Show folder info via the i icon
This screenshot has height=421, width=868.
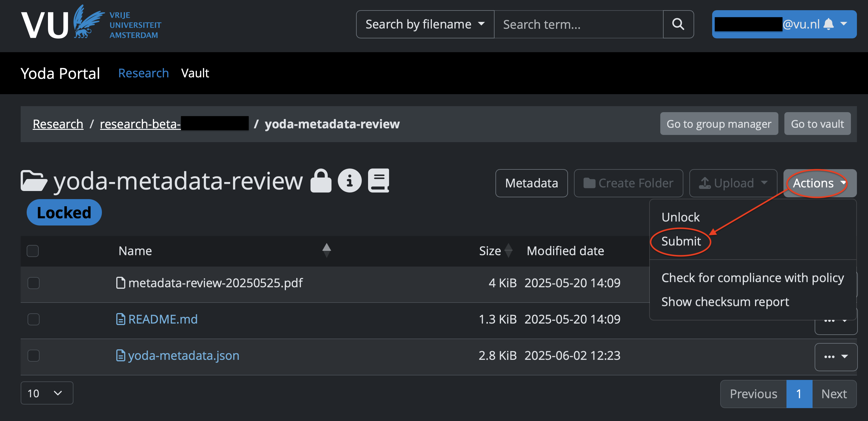tap(349, 181)
